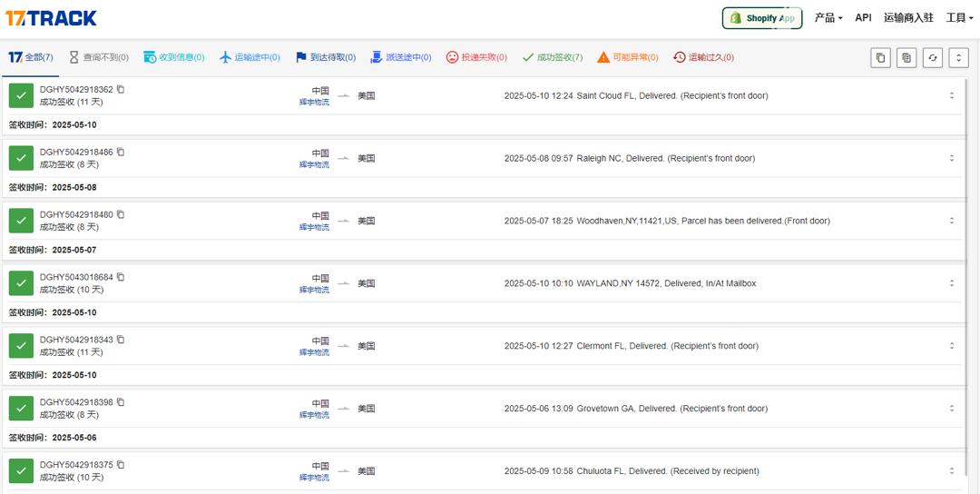
Task: Expand details of the Woodhaven NY shipment
Action: 952,221
